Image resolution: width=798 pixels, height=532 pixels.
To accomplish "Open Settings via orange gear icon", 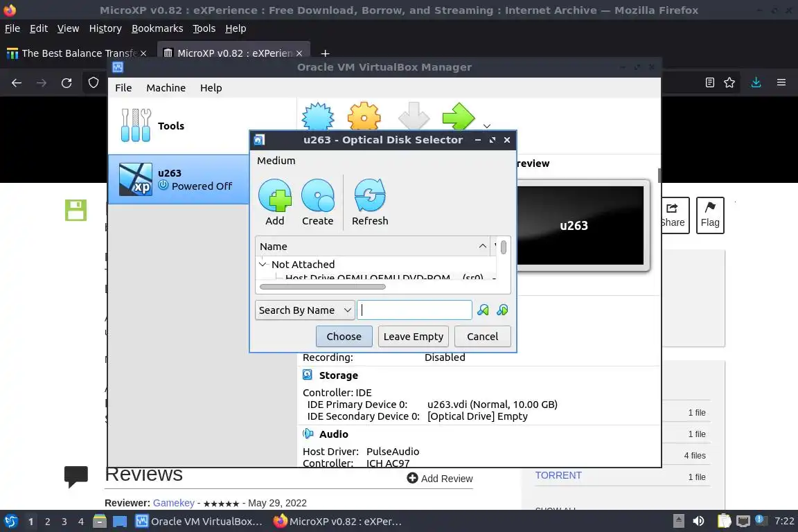I will click(364, 116).
